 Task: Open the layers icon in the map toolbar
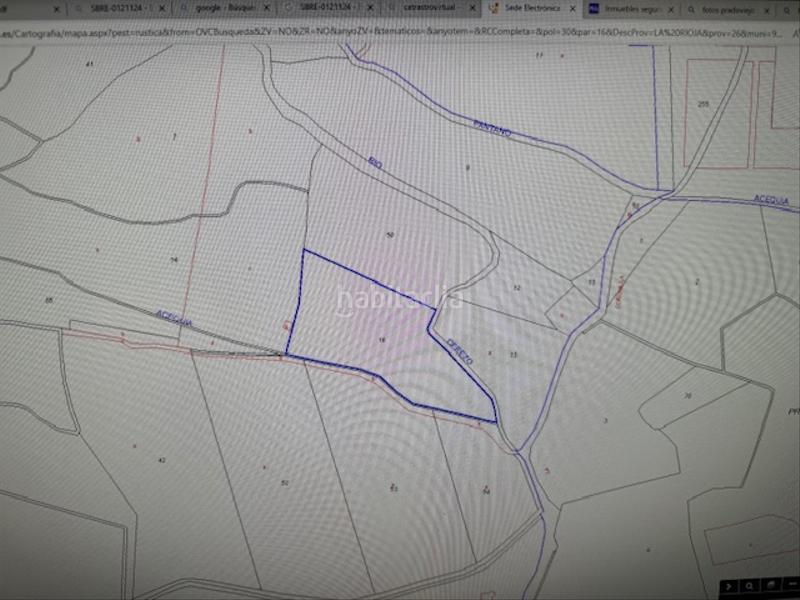pyautogui.click(x=773, y=585)
